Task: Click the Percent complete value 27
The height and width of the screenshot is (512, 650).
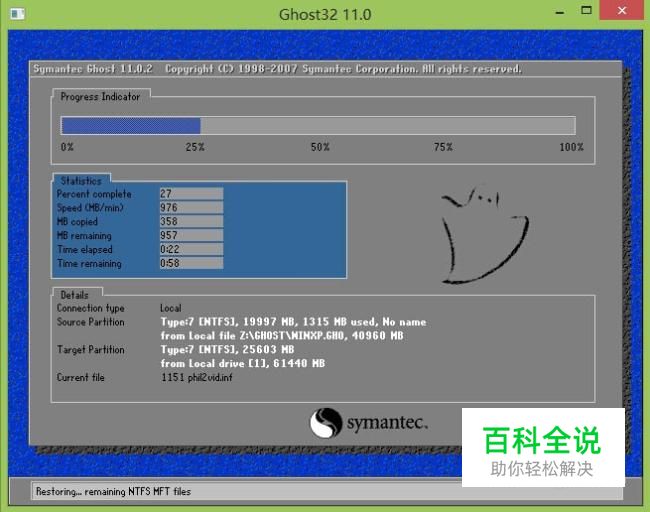Action: (192, 194)
